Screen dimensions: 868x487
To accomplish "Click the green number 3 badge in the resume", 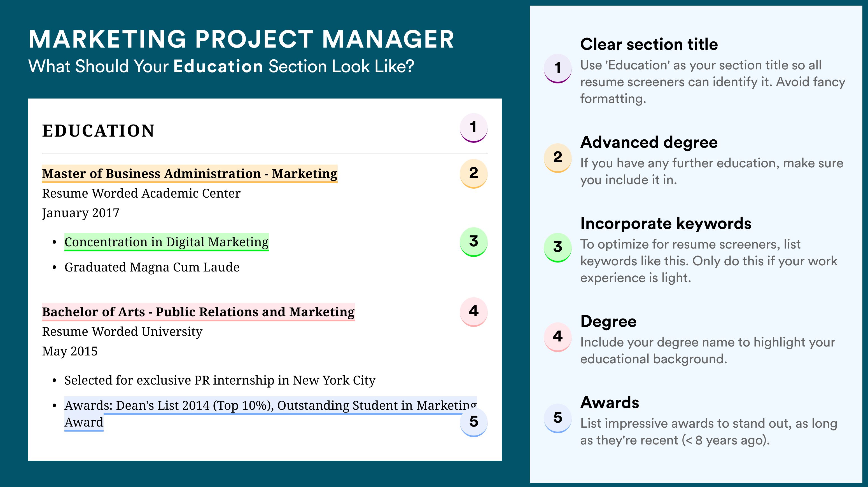I will [x=473, y=242].
